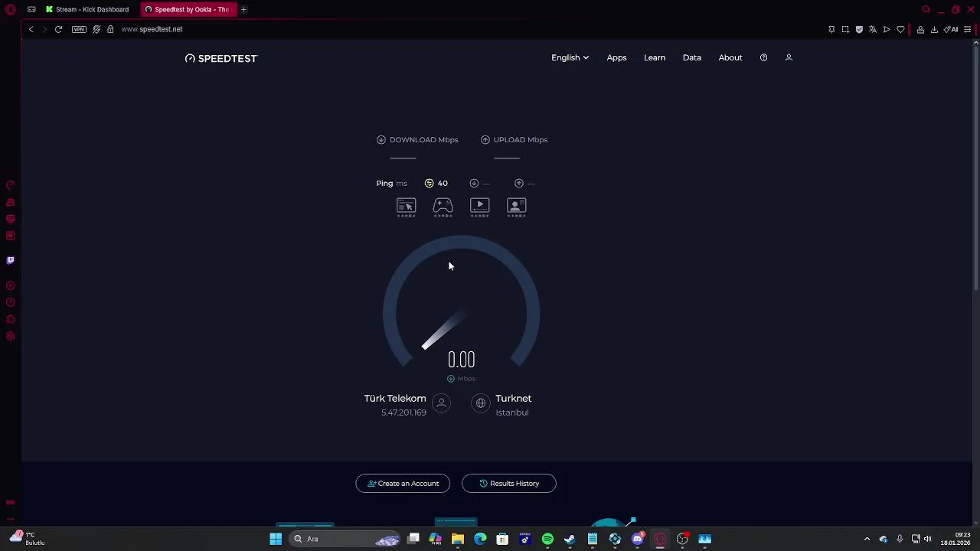Click the account person icon in header
The image size is (980, 551).
click(789, 57)
